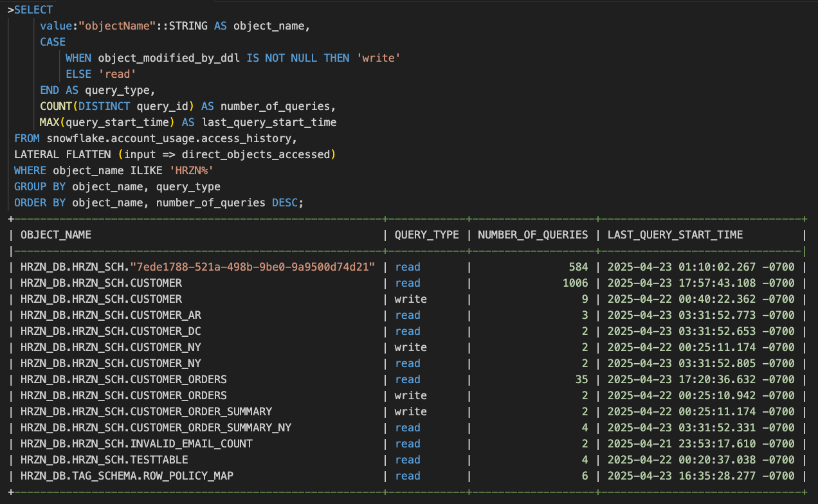The width and height of the screenshot is (818, 504).
Task: Select the NUMBER_OF_QUERIES column header
Action: pos(532,235)
